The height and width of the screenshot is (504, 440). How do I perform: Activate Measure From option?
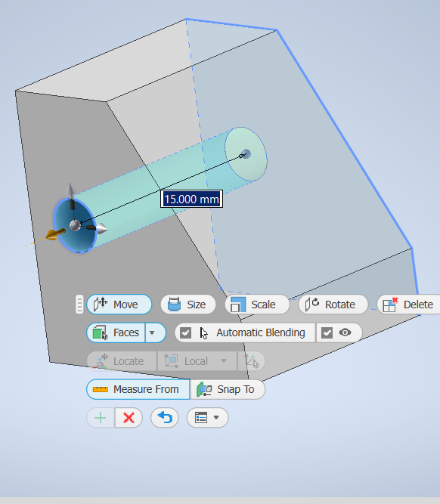tap(138, 389)
